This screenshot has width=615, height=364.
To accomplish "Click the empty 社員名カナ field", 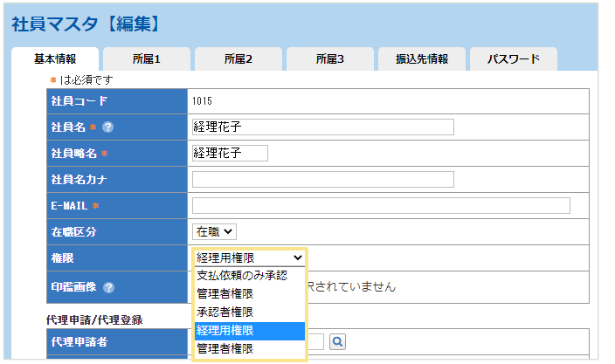I will coord(322,180).
